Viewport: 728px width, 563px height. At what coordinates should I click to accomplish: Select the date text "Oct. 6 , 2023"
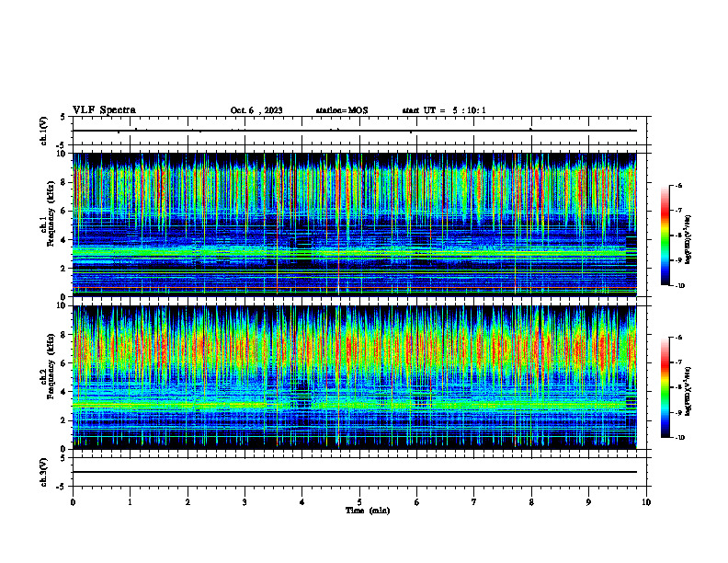tap(256, 110)
